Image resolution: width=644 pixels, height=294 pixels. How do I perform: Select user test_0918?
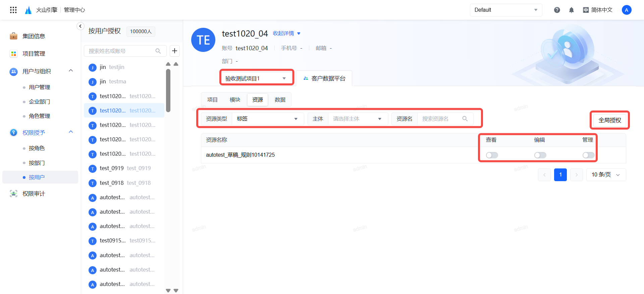click(124, 183)
